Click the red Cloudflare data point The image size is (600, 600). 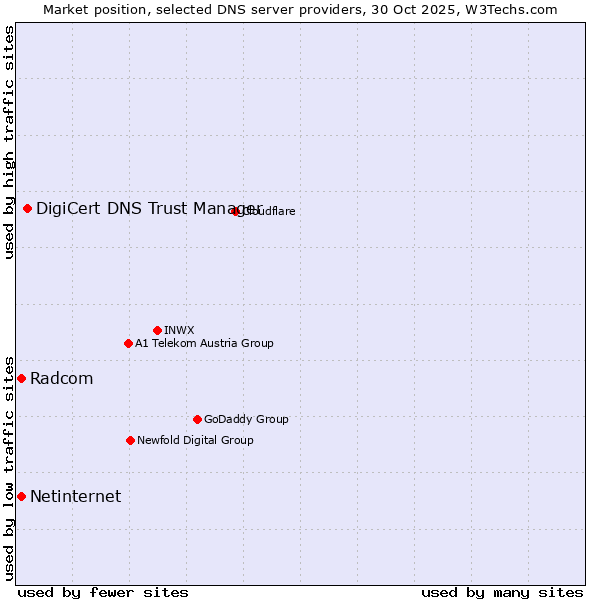(236, 211)
